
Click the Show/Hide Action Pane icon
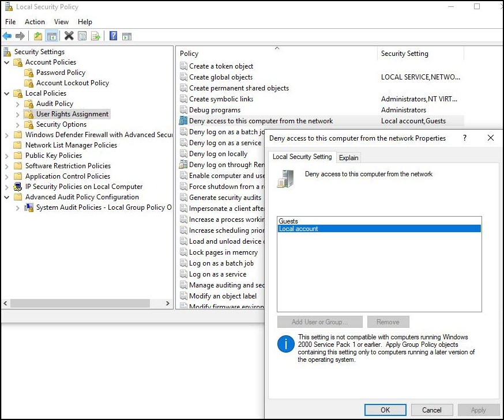tap(127, 36)
